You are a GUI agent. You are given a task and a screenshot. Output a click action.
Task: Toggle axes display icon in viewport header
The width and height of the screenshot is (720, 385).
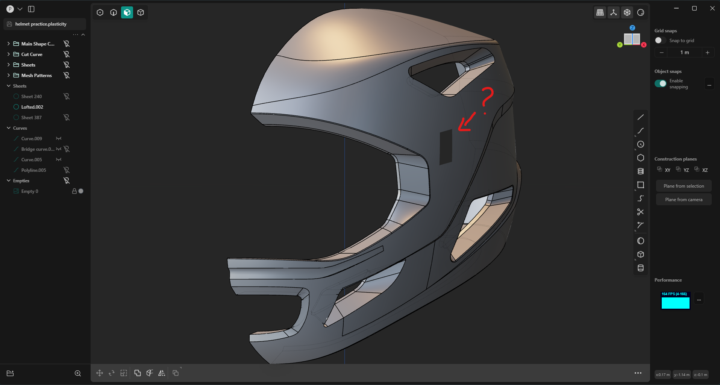tap(613, 13)
